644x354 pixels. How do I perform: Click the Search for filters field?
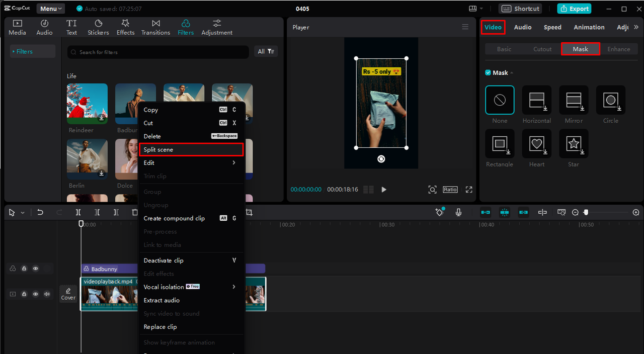tap(158, 52)
